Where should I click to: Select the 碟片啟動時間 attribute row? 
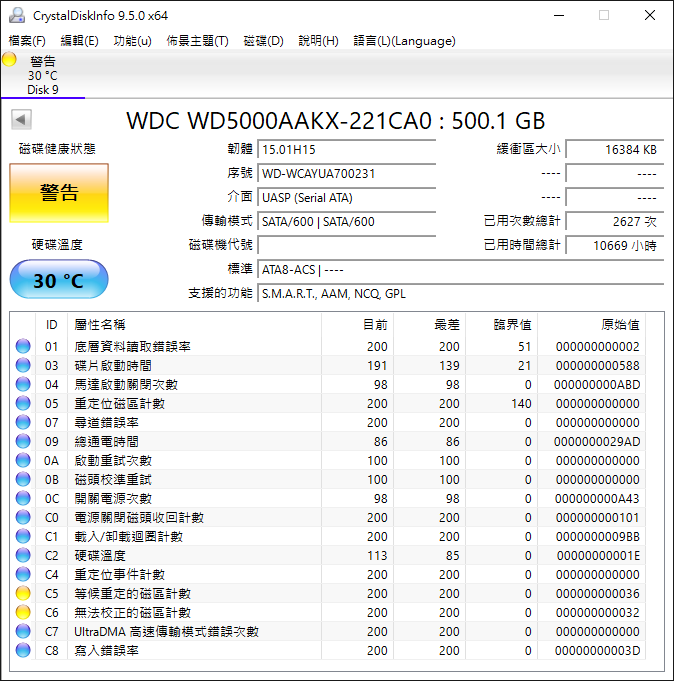[x=328, y=365]
